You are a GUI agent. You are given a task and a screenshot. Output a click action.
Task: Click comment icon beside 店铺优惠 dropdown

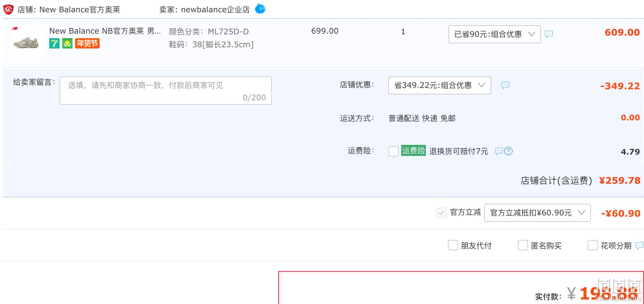pos(505,85)
